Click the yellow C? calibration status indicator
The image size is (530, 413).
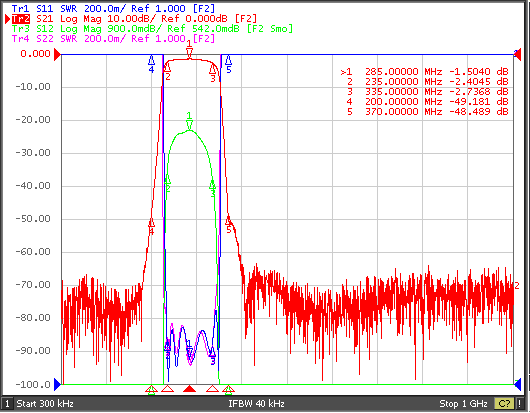click(504, 404)
